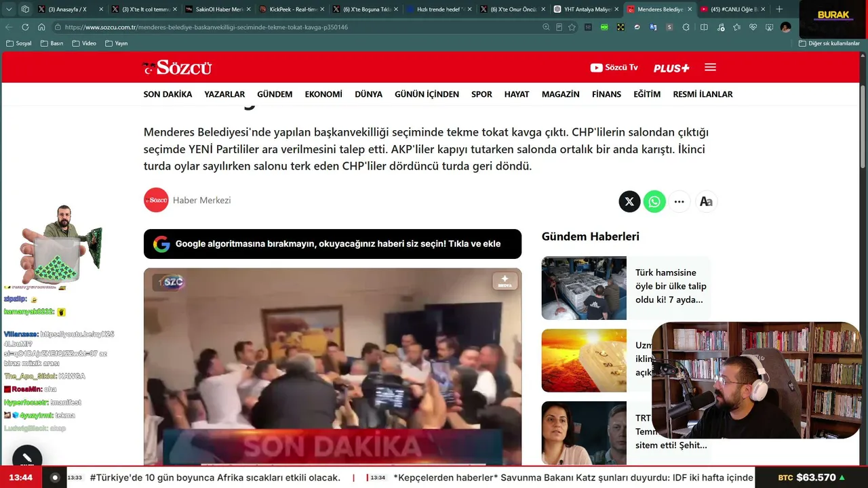Open the GÜNÜN İÇİNDEN menu section
The width and height of the screenshot is (868, 488).
point(427,94)
